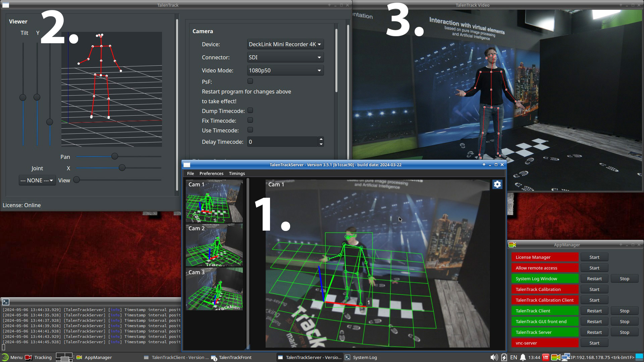Image resolution: width=644 pixels, height=362 pixels.
Task: Click Stop for TalenTrack Client
Action: click(x=625, y=310)
